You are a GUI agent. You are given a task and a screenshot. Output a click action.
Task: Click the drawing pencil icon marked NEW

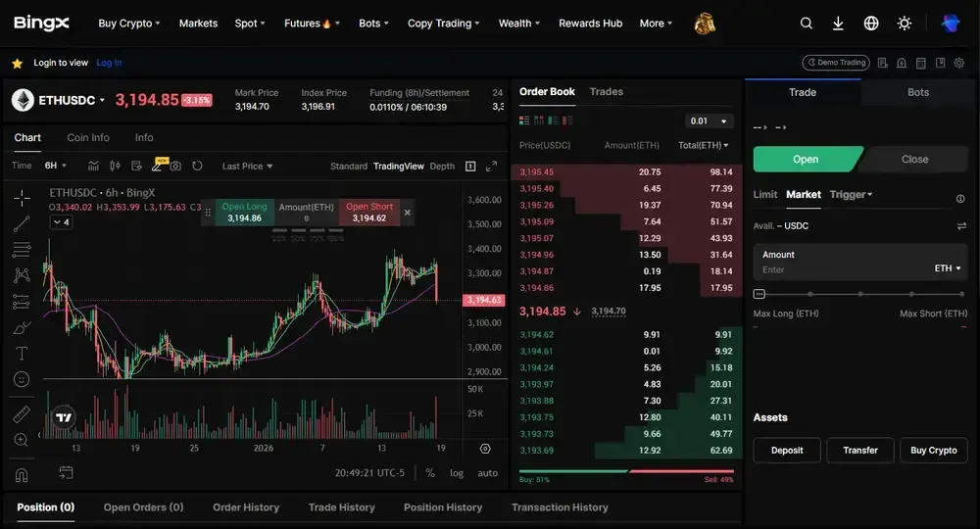pyautogui.click(x=158, y=165)
